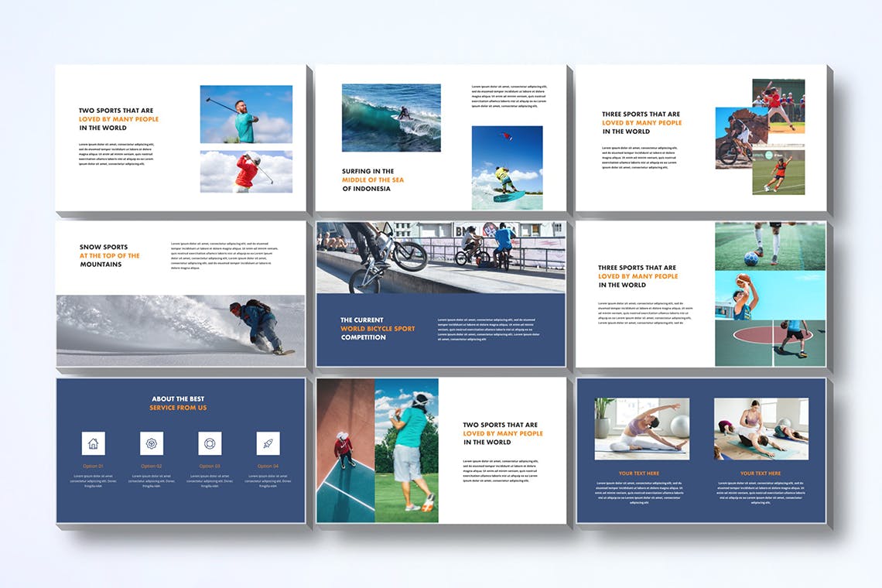Image resolution: width=882 pixels, height=588 pixels.
Task: Click the kitesurfer photo
Action: click(507, 167)
